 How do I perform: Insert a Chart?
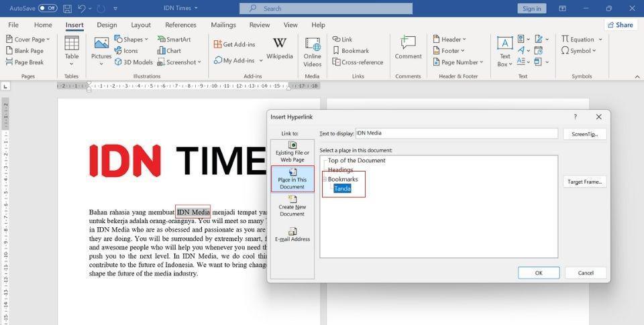coord(169,51)
